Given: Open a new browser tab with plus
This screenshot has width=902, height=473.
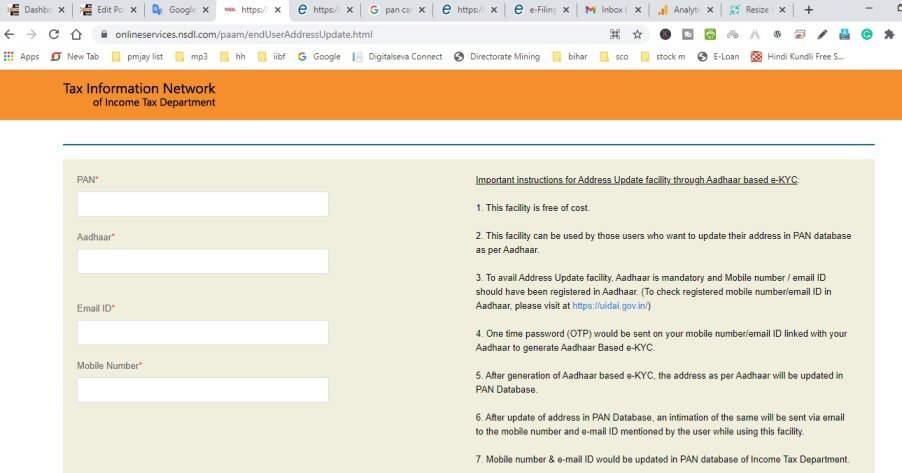Looking at the screenshot, I should coord(809,10).
